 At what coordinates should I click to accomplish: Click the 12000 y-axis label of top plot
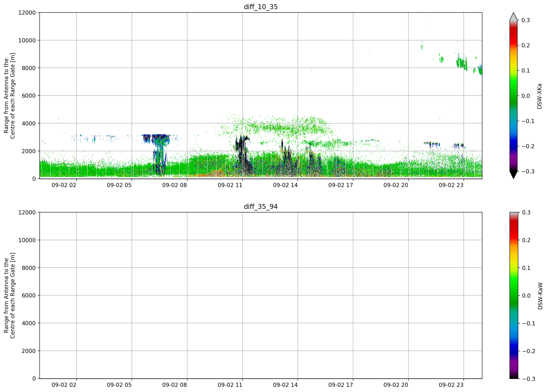[x=27, y=12]
